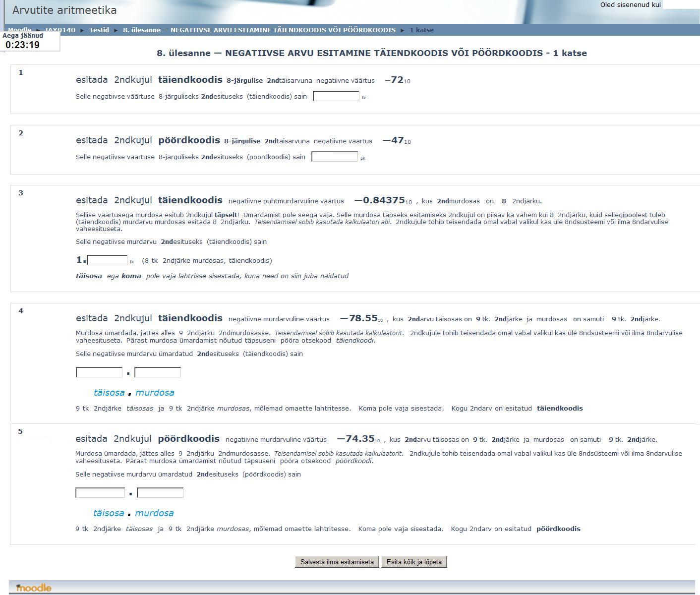Click question number 3 label
The image size is (700, 595).
tap(21, 193)
